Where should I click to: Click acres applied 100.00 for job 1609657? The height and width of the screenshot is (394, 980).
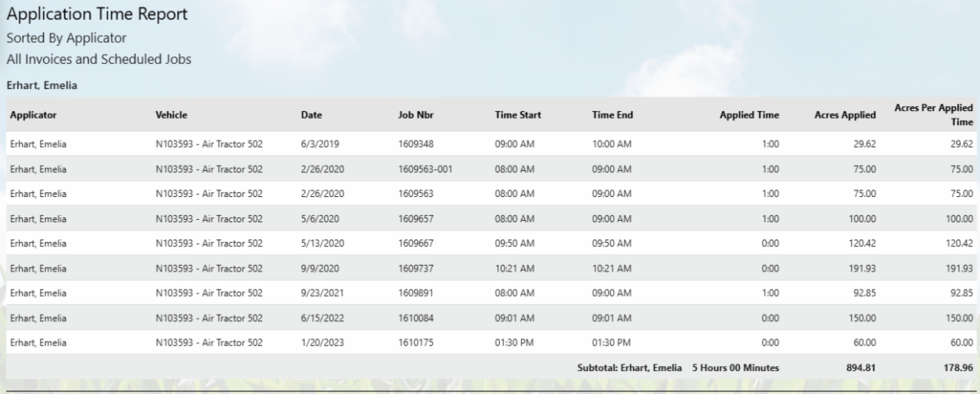(x=862, y=218)
